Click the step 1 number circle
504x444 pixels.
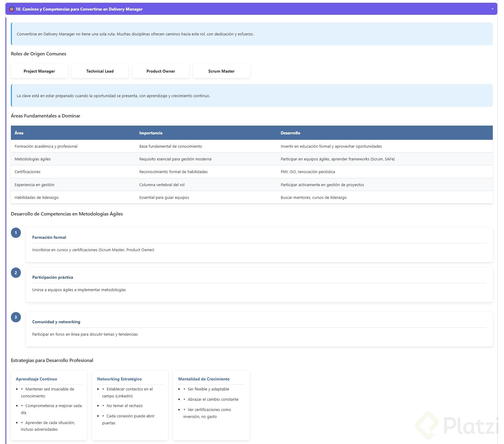point(16,233)
